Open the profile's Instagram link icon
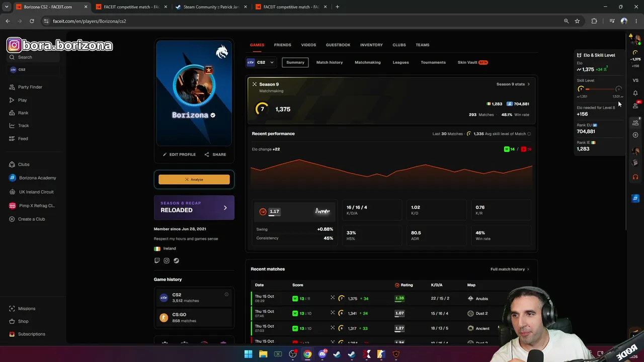Viewport: 644px width, 362px height. [x=167, y=260]
